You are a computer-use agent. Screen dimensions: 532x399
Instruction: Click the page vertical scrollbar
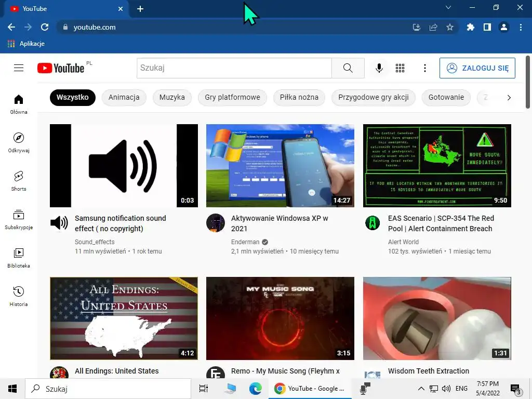528,82
